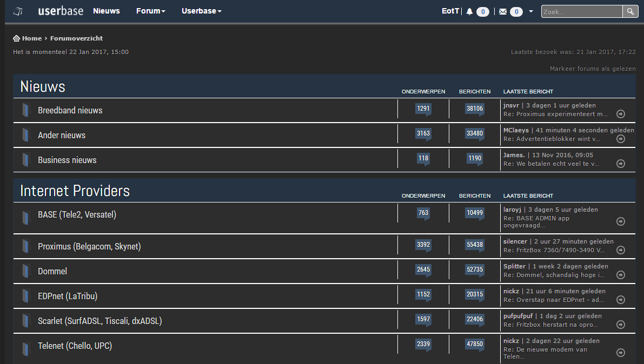This screenshot has height=364, width=644.
Task: Click the messages count badge
Action: click(x=516, y=11)
